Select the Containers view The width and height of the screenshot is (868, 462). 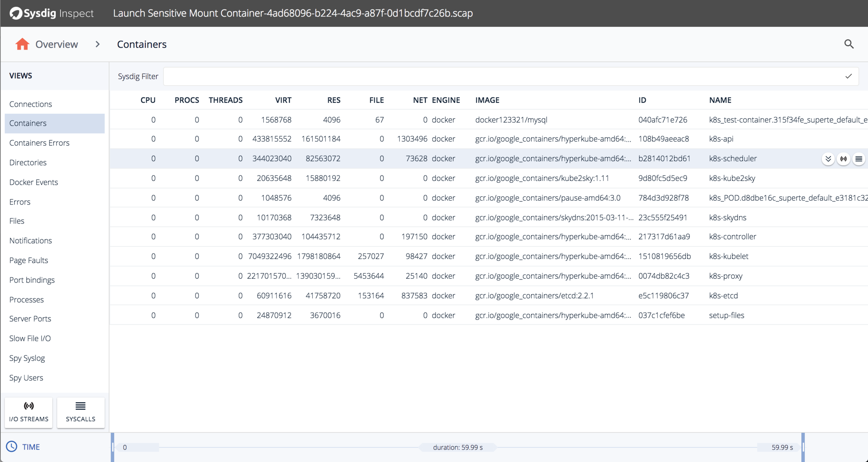pos(55,123)
